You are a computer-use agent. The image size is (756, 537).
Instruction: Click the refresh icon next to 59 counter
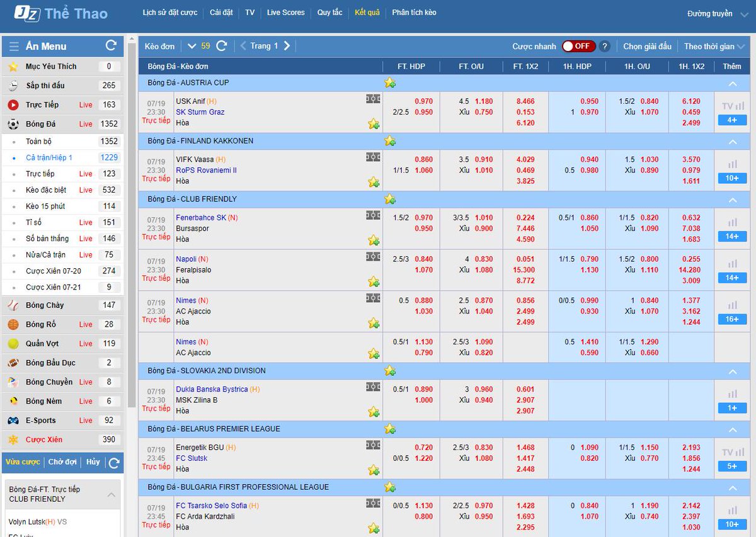coord(222,46)
